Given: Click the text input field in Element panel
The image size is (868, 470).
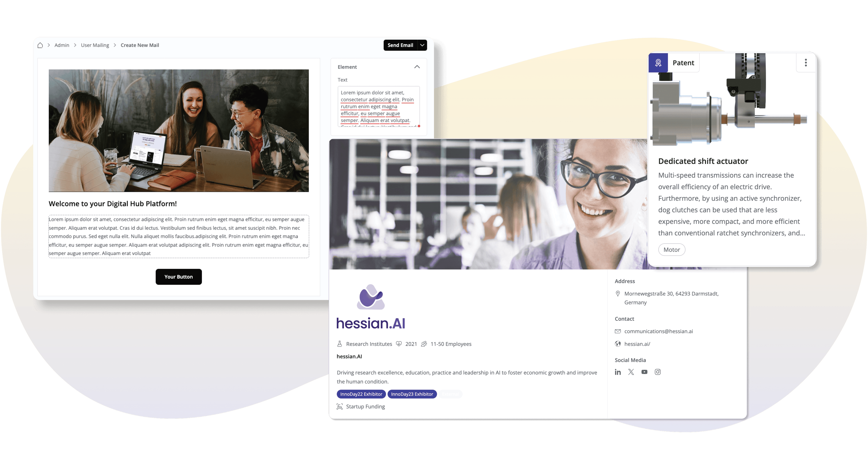Looking at the screenshot, I should 377,107.
